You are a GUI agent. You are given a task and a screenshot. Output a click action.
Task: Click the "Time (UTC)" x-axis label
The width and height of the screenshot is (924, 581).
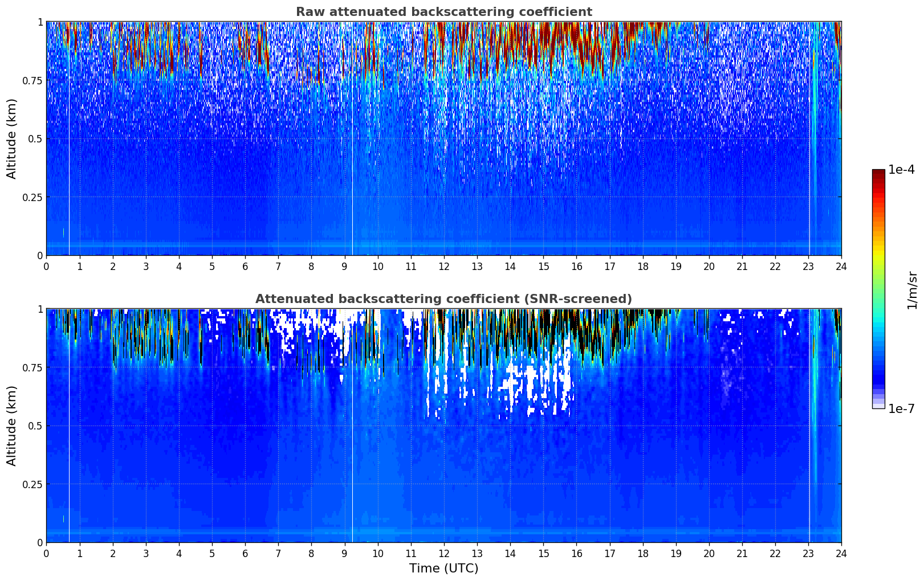(x=443, y=568)
